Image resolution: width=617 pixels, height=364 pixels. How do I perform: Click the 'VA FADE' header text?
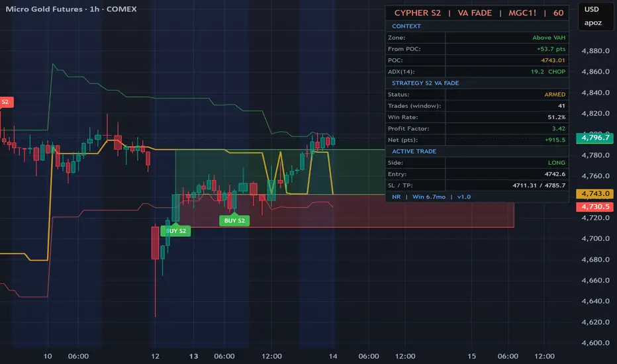point(475,13)
